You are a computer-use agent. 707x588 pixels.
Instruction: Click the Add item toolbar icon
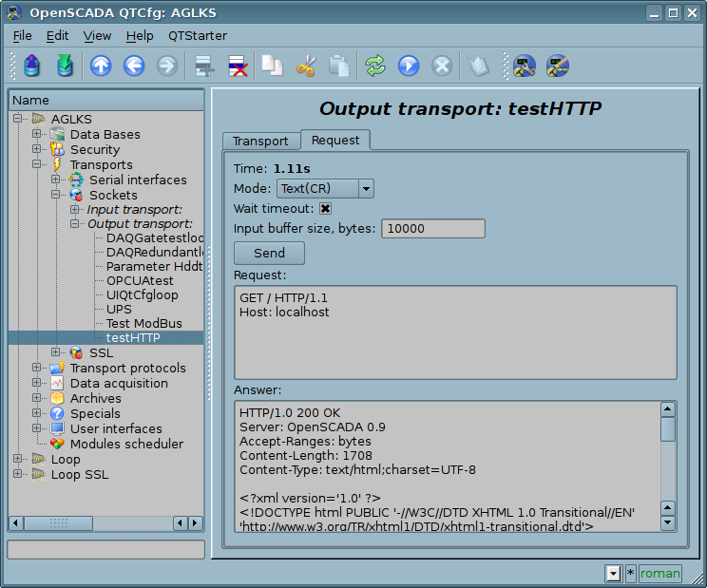point(203,66)
